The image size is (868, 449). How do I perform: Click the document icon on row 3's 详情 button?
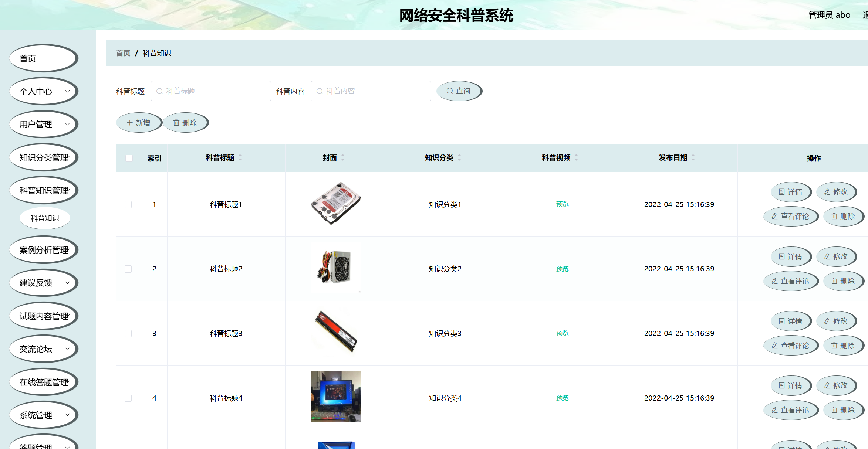click(x=781, y=321)
